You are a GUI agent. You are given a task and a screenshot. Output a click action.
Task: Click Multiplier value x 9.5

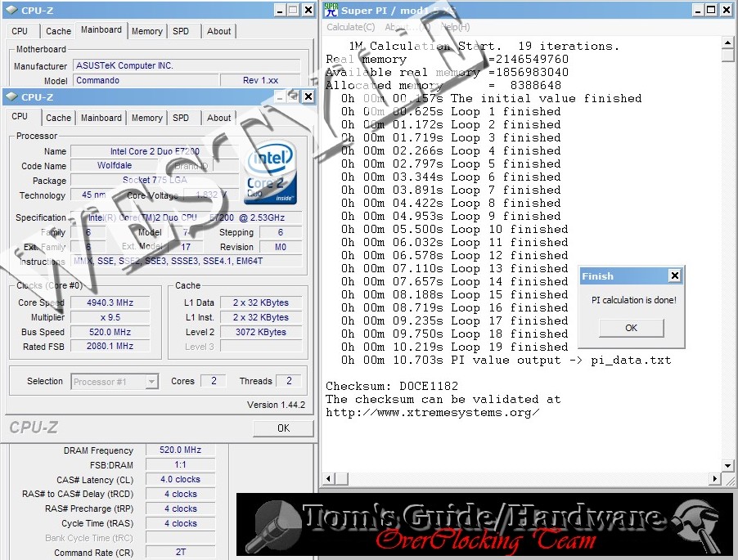(x=110, y=317)
